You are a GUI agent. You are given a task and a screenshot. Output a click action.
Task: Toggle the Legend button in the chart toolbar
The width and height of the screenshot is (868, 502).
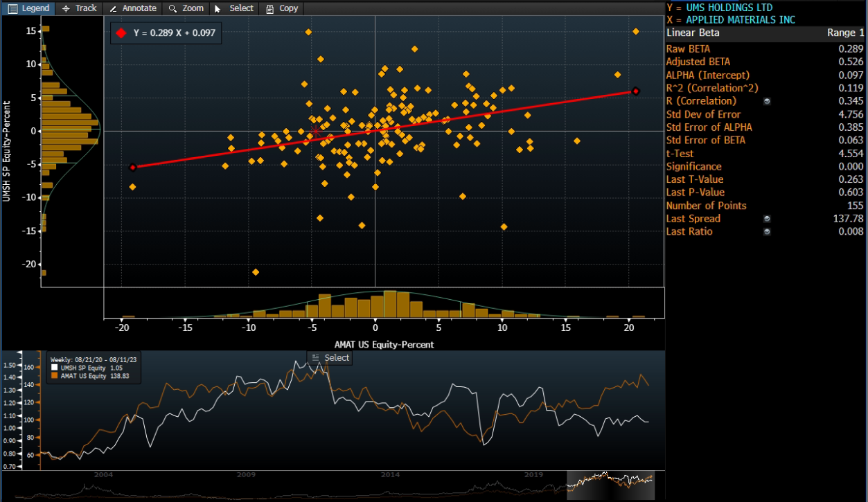tap(28, 8)
